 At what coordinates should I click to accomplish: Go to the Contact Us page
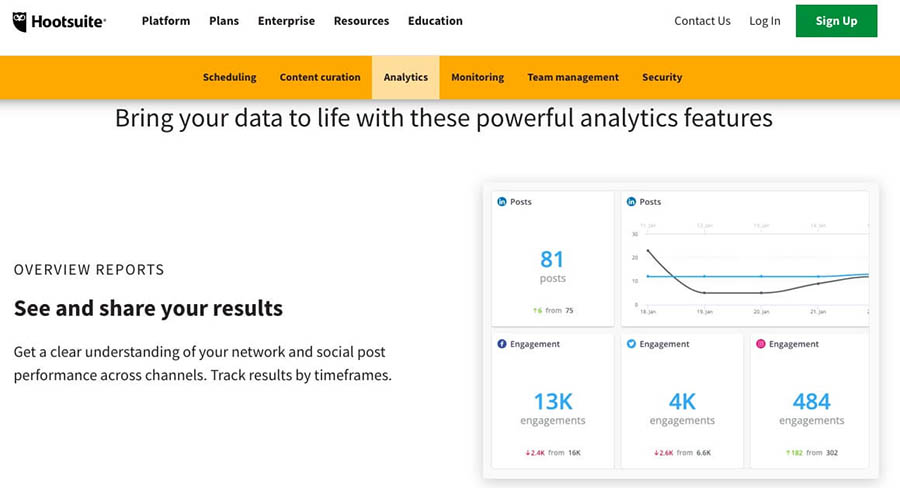(x=702, y=21)
